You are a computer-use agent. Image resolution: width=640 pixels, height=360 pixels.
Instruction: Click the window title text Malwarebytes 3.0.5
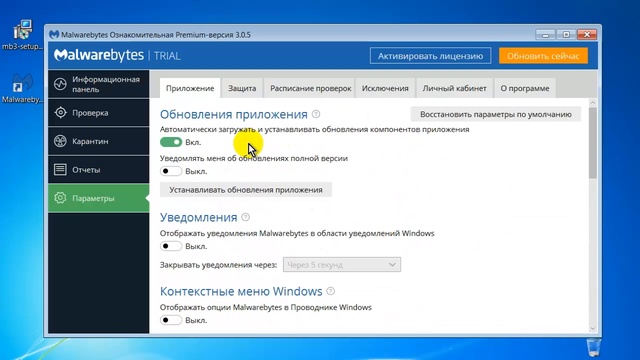point(156,35)
